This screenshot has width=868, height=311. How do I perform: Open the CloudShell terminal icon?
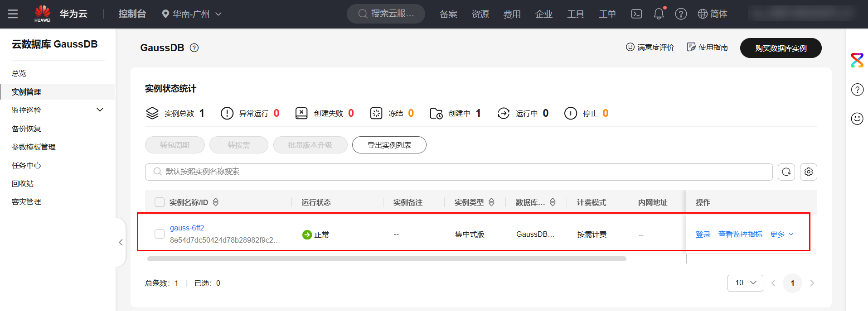coord(636,14)
